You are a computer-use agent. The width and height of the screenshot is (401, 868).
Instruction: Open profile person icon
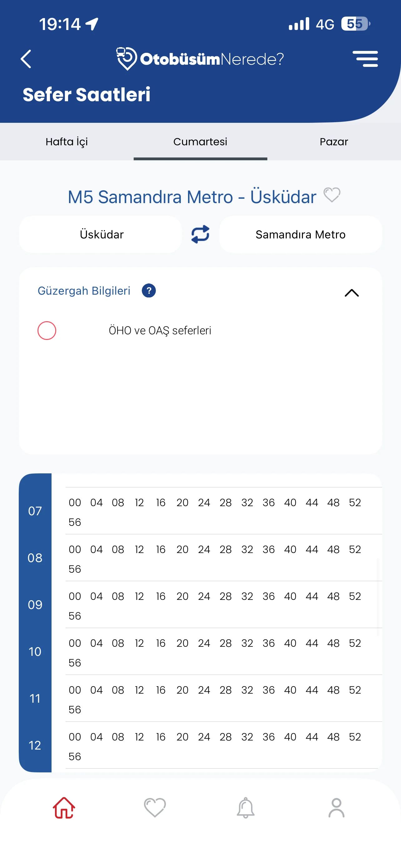[x=336, y=808]
